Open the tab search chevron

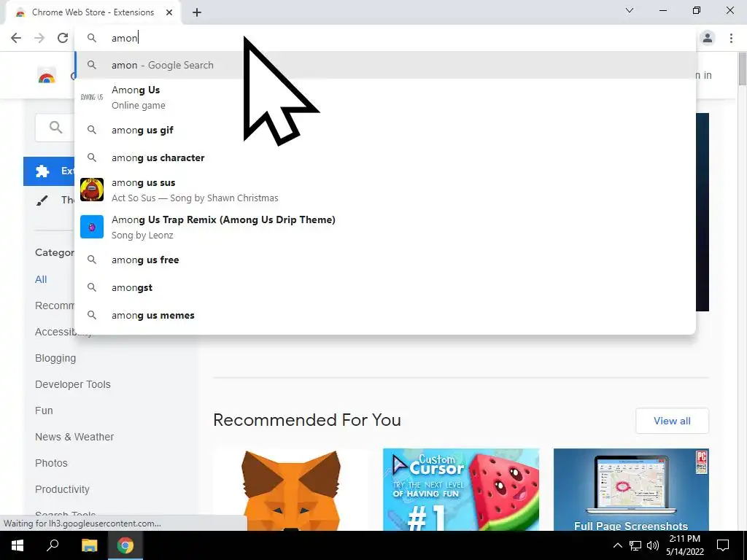click(x=630, y=10)
